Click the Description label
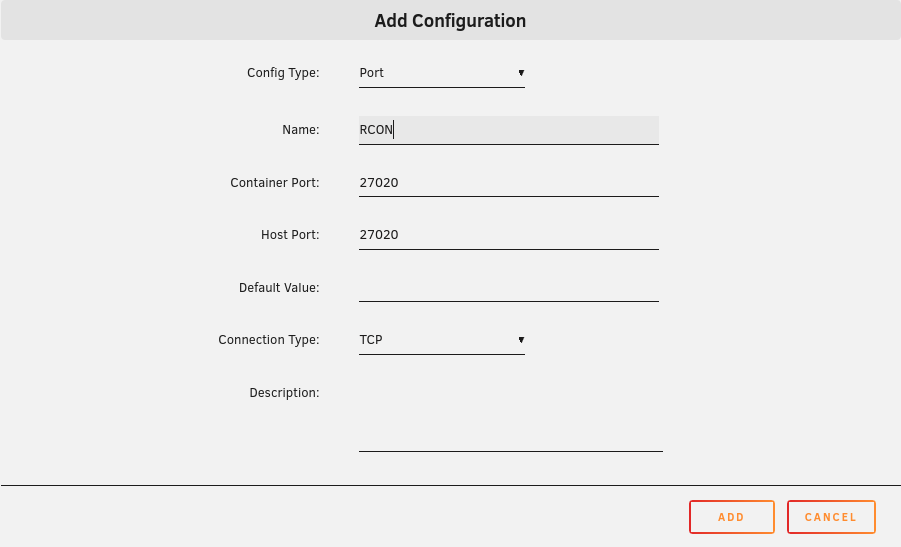The image size is (901, 547). pos(284,393)
